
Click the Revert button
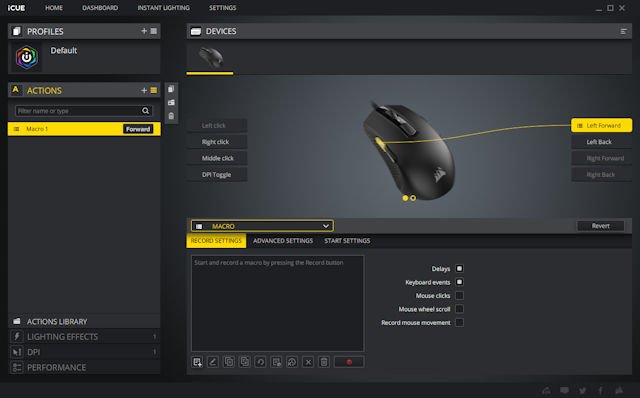point(600,226)
